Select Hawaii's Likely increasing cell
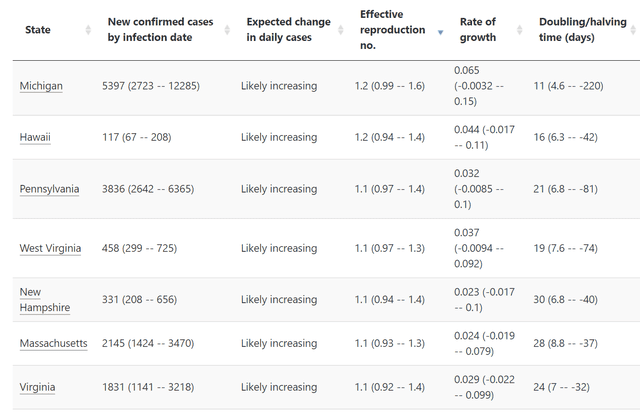Viewport: 640px width, 417px height. [279, 138]
